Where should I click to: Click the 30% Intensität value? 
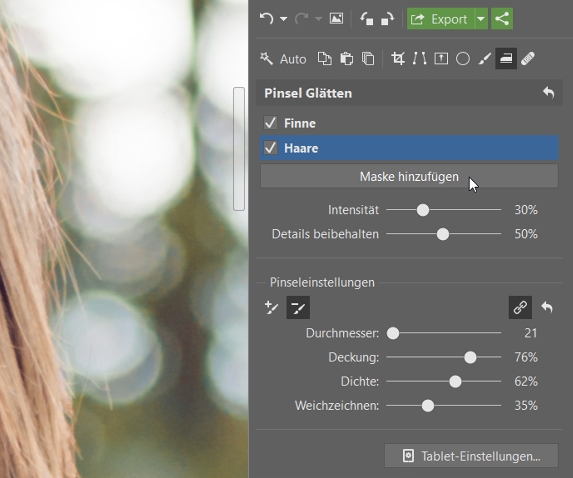point(526,210)
